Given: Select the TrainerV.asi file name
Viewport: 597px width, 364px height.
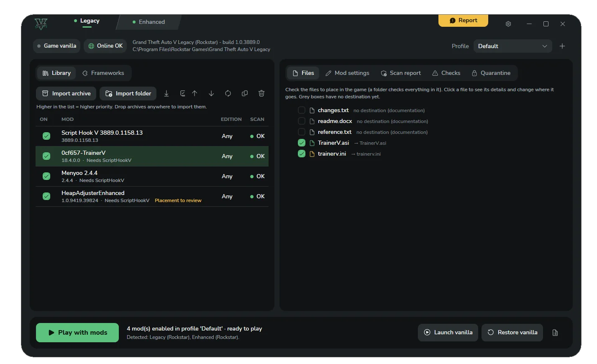Looking at the screenshot, I should point(333,143).
